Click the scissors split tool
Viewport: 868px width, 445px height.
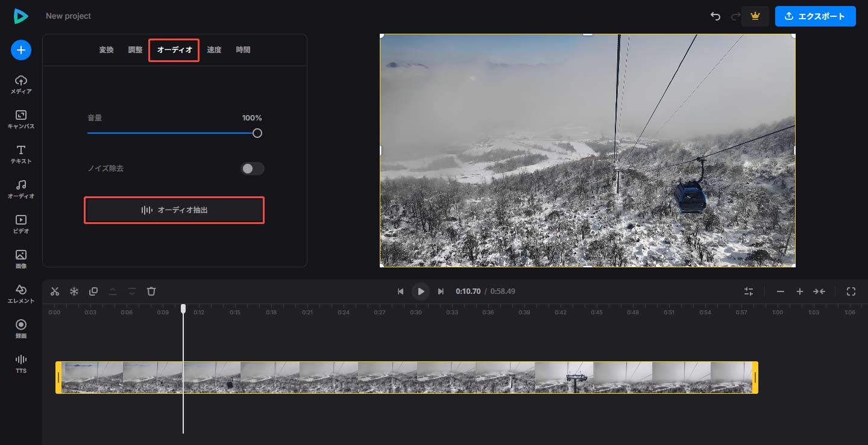[55, 291]
